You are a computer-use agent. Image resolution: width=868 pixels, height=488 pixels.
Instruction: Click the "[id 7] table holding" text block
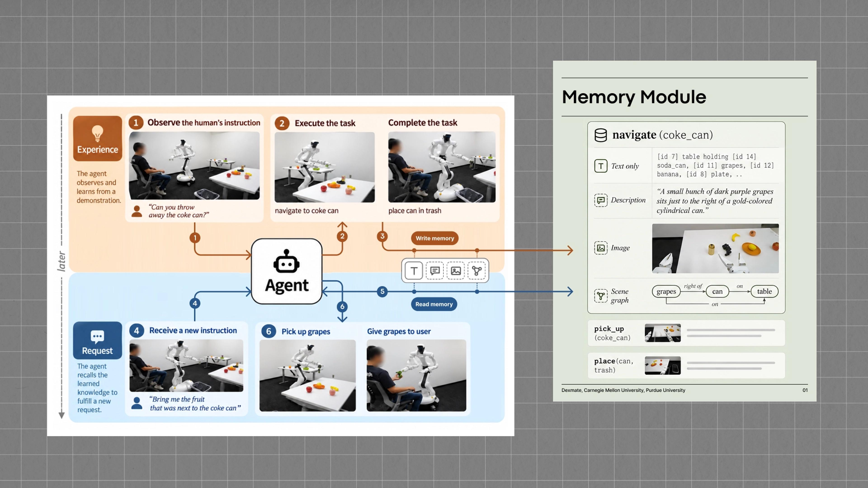tap(715, 165)
